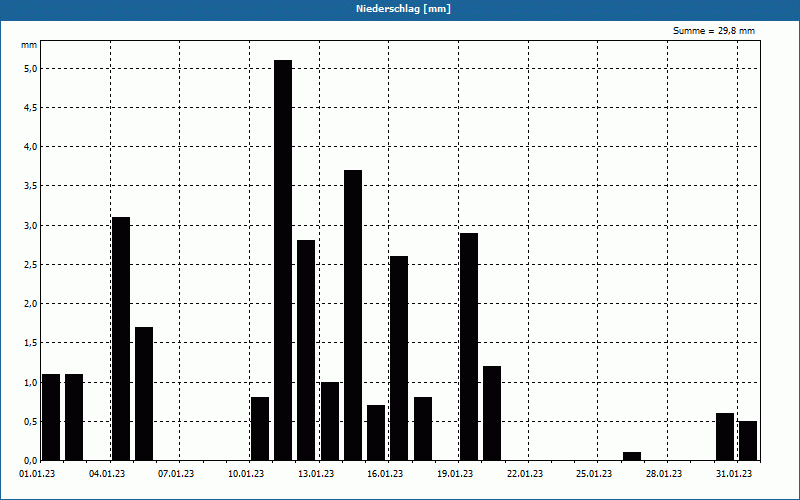800x500 pixels.
Task: Click the x-axis label 04.01.23
Action: click(x=107, y=474)
